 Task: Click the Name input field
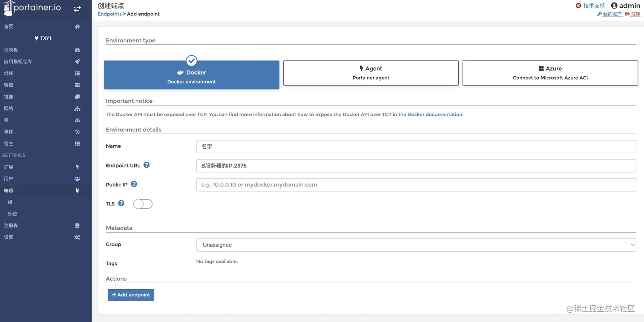click(416, 147)
